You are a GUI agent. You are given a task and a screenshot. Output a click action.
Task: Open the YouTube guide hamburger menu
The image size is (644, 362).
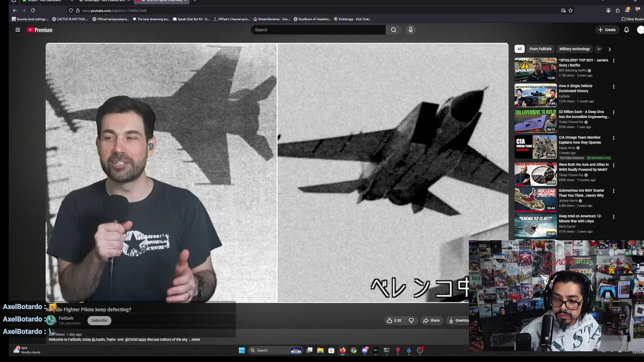[x=18, y=30]
